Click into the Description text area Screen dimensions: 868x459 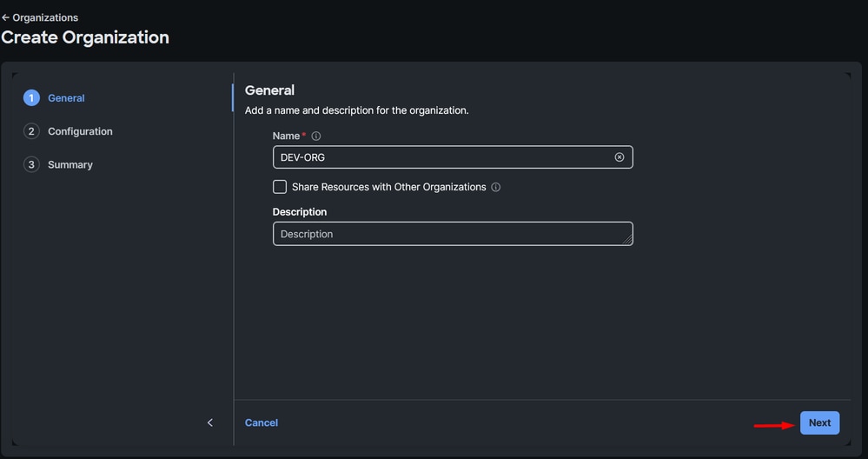pos(453,234)
